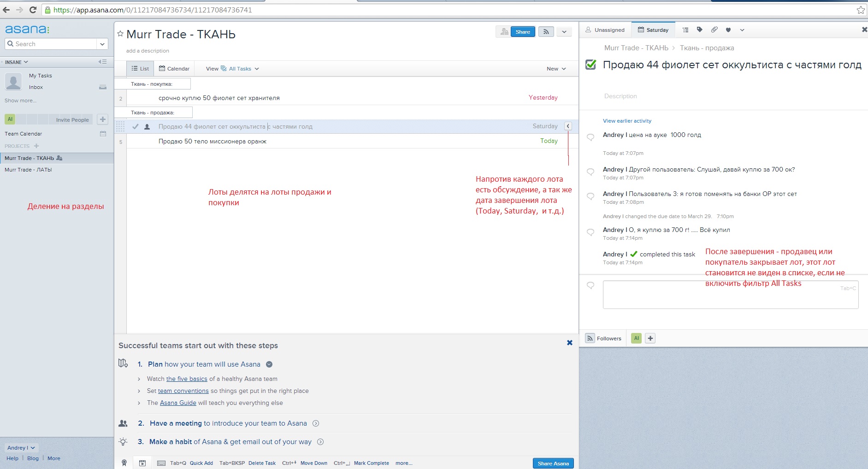The width and height of the screenshot is (868, 469).
Task: Collapse the sidebar with the INSANE row icon
Action: 102,62
